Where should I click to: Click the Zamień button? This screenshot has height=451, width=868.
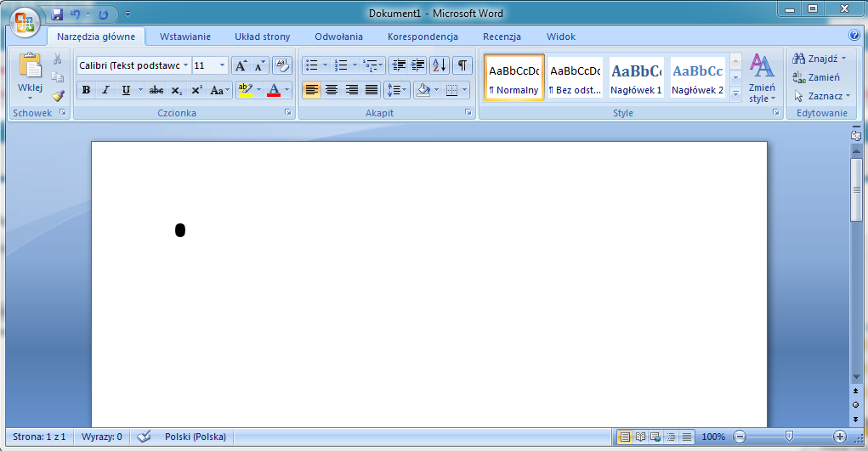(816, 77)
